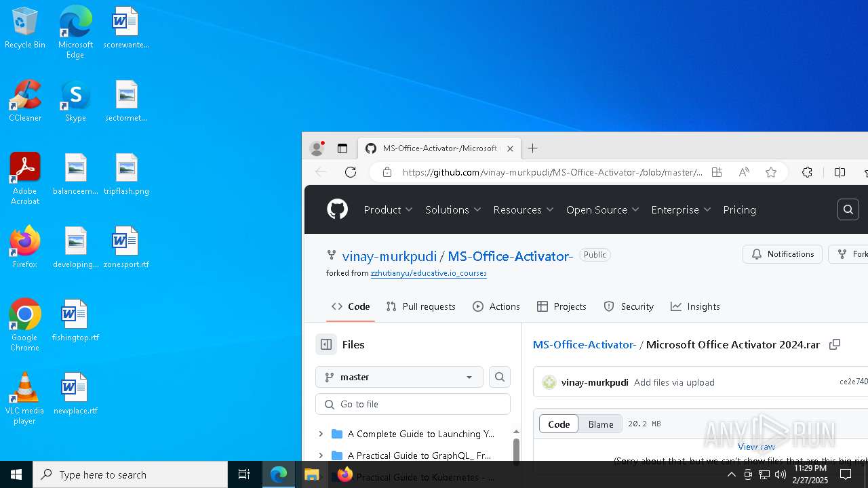Add page to favorites star
Viewport: 868px width, 488px height.
771,172
